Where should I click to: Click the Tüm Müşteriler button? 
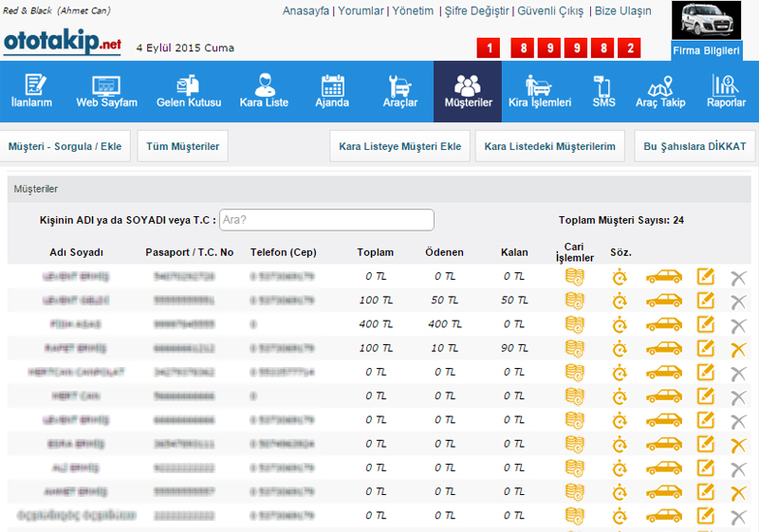[184, 147]
